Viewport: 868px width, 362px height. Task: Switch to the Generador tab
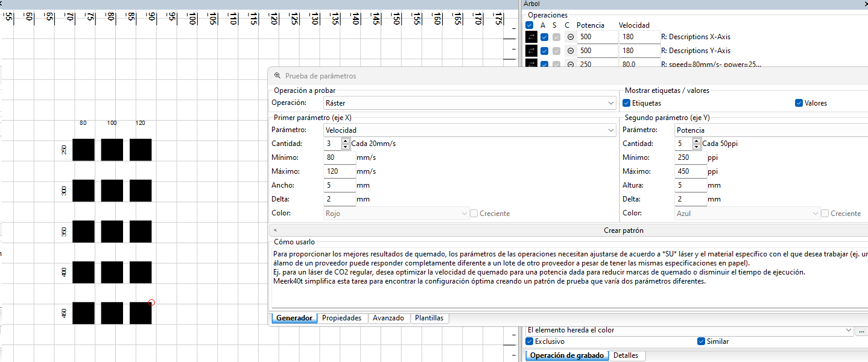coord(294,318)
